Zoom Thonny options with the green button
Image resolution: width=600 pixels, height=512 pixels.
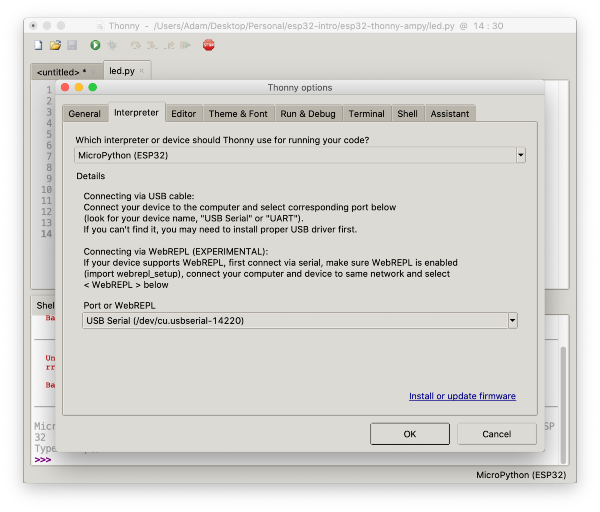click(x=93, y=87)
